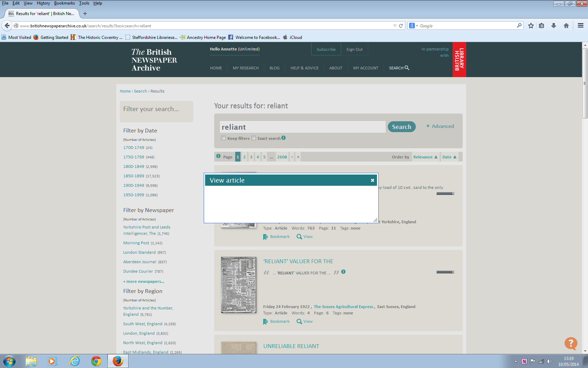This screenshot has width=588, height=368.
Task: Launch Google Chrome from the taskbar
Action: (96, 361)
